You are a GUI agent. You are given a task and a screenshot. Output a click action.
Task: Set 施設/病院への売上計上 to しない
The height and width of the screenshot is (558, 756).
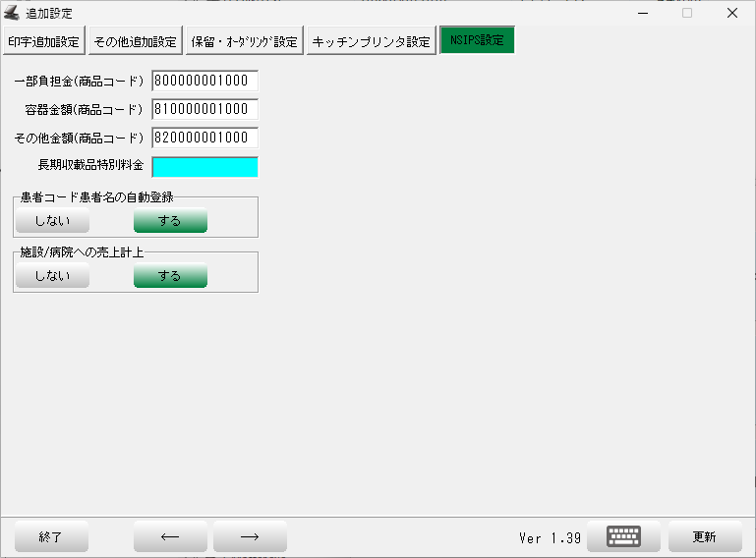(52, 276)
